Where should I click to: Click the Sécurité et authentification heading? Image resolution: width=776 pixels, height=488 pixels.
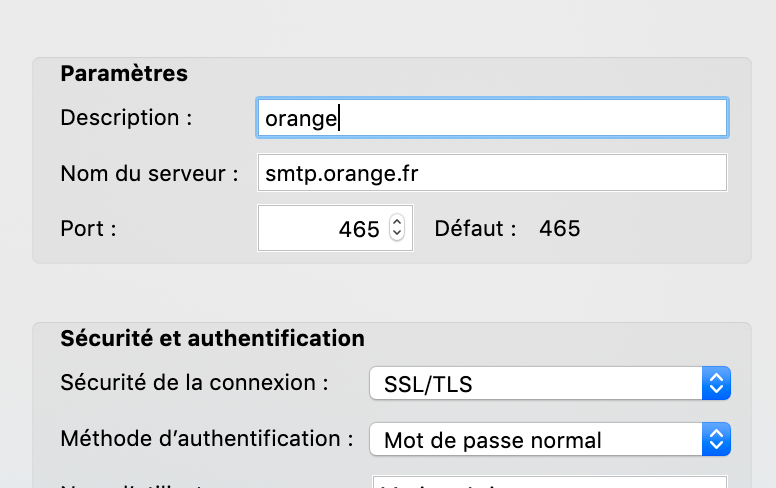pyautogui.click(x=212, y=338)
